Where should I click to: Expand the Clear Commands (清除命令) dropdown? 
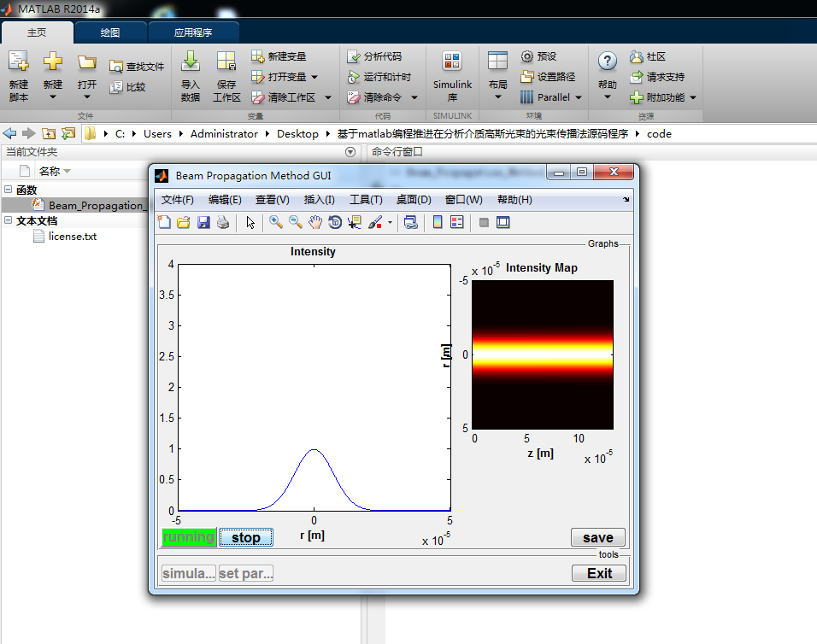pos(414,97)
